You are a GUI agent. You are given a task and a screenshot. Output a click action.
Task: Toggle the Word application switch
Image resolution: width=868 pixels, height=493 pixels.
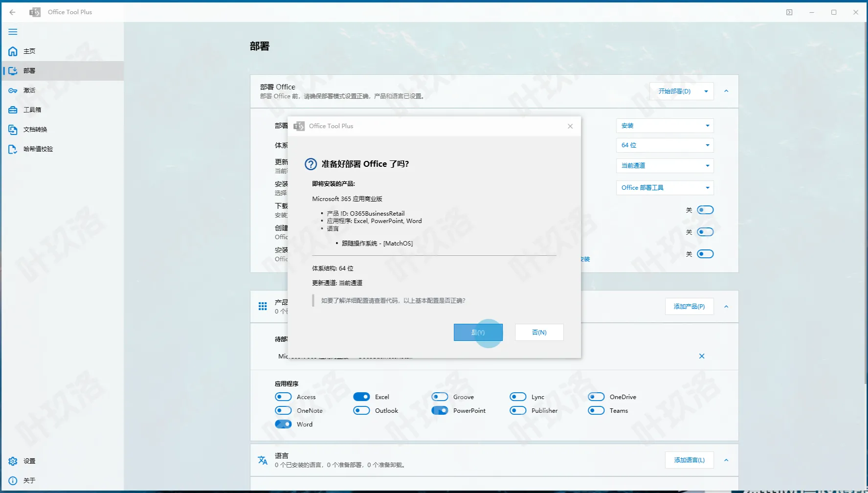283,424
